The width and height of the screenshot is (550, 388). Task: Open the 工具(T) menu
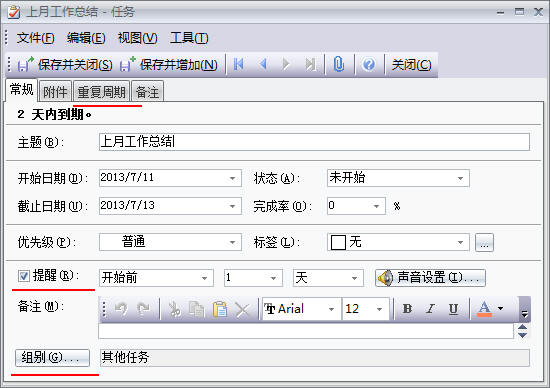point(189,38)
